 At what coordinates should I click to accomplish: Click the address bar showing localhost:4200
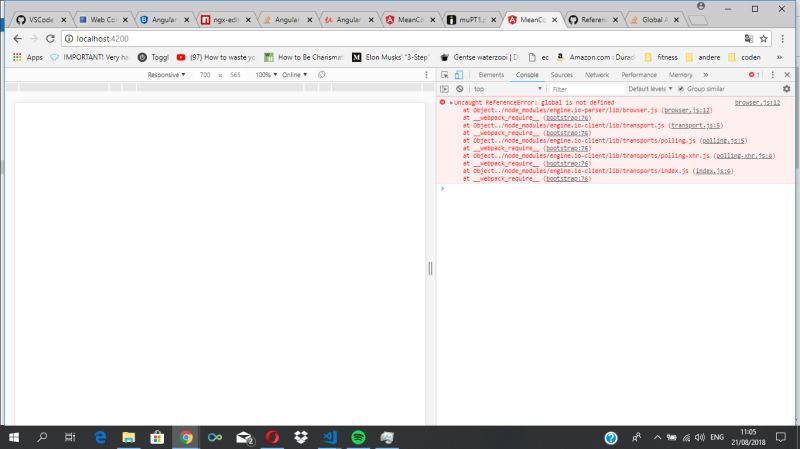point(403,39)
